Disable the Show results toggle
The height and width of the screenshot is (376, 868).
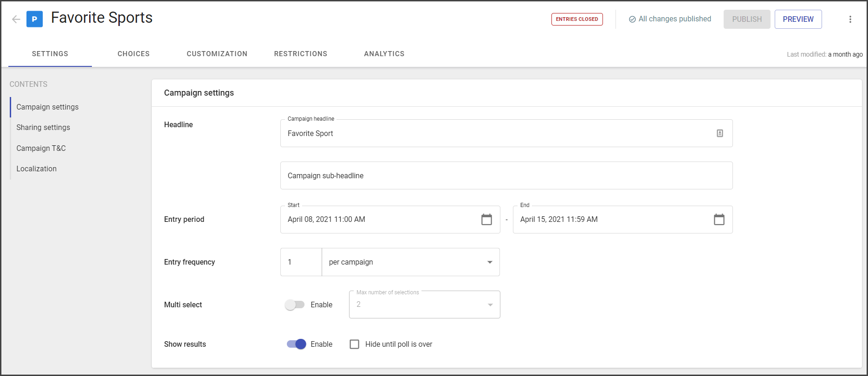point(296,344)
